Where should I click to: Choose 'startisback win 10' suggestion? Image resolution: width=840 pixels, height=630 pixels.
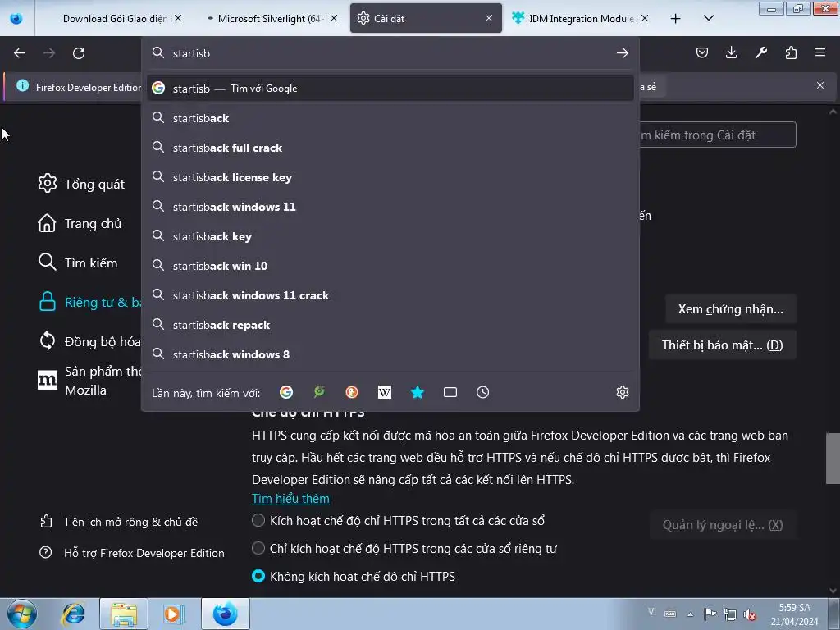pyautogui.click(x=390, y=266)
